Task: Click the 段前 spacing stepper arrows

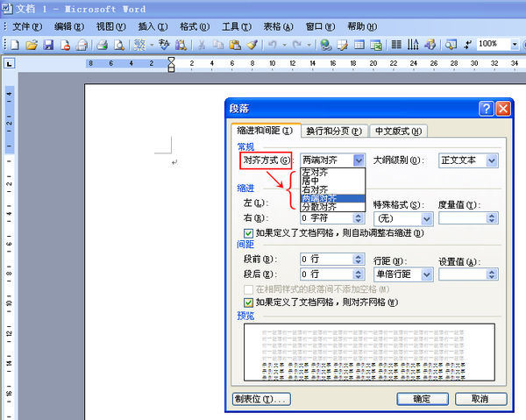Action: (359, 259)
